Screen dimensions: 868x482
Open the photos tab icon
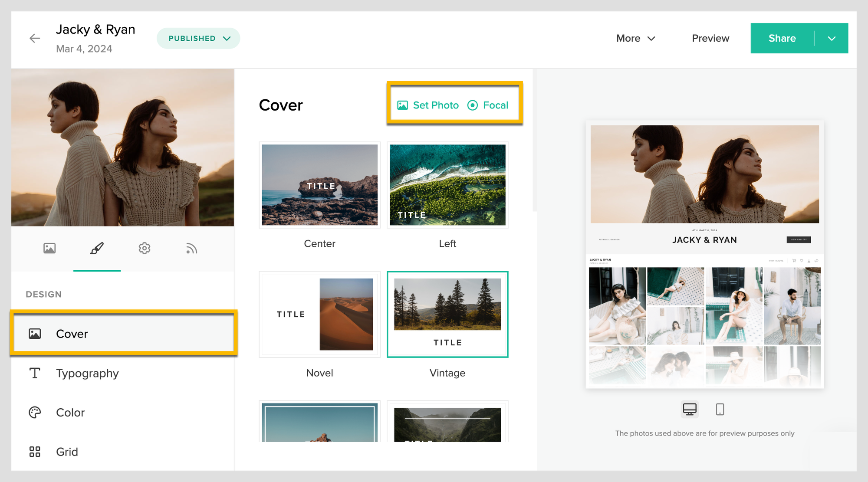[x=49, y=248]
